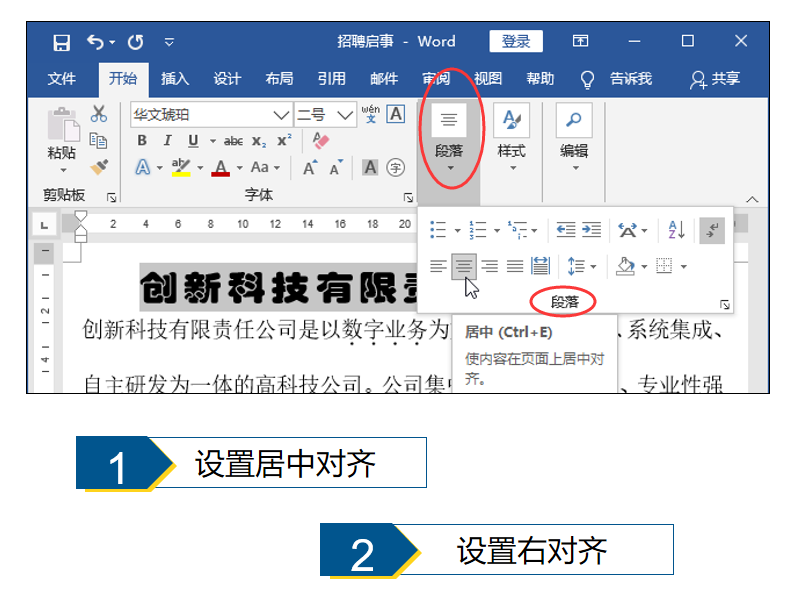This screenshot has width=789, height=609.
Task: Click the Save icon in the title bar
Action: [x=61, y=42]
